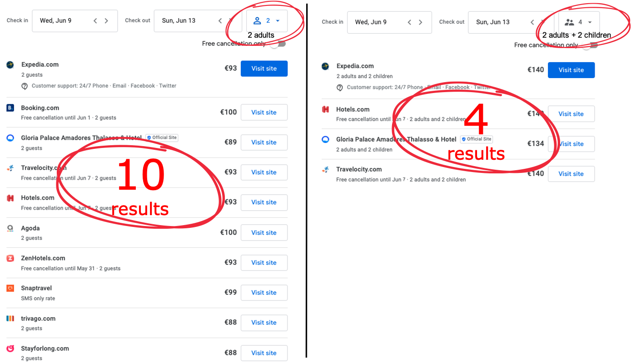Open the guests dropdown showing 2
Viewport: 631px width, 364px height.
coord(267,21)
